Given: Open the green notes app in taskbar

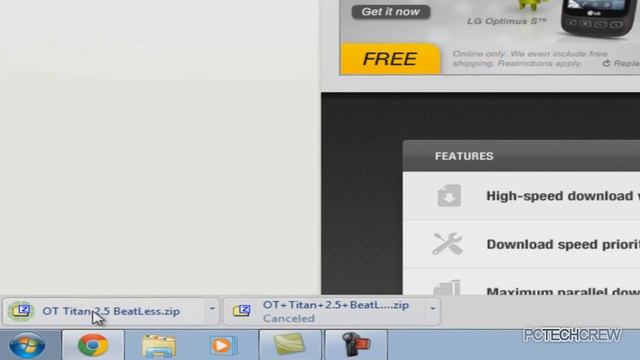Looking at the screenshot, I should 290,344.
